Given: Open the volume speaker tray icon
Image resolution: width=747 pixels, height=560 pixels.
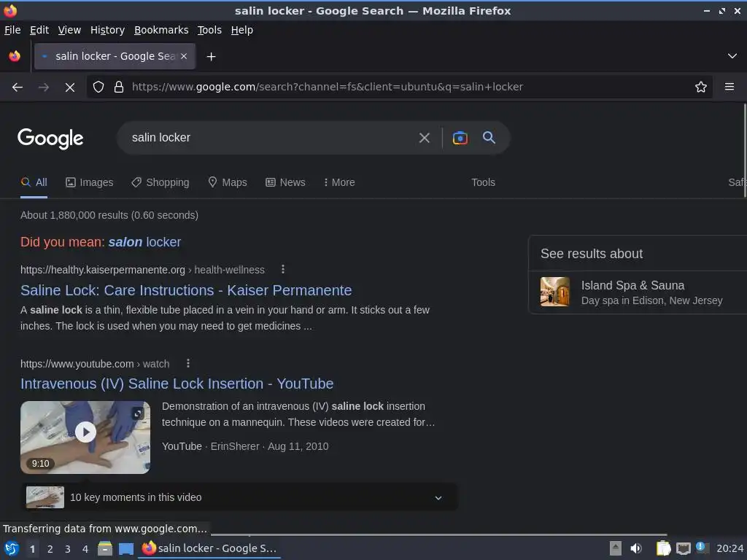Looking at the screenshot, I should click(x=636, y=548).
